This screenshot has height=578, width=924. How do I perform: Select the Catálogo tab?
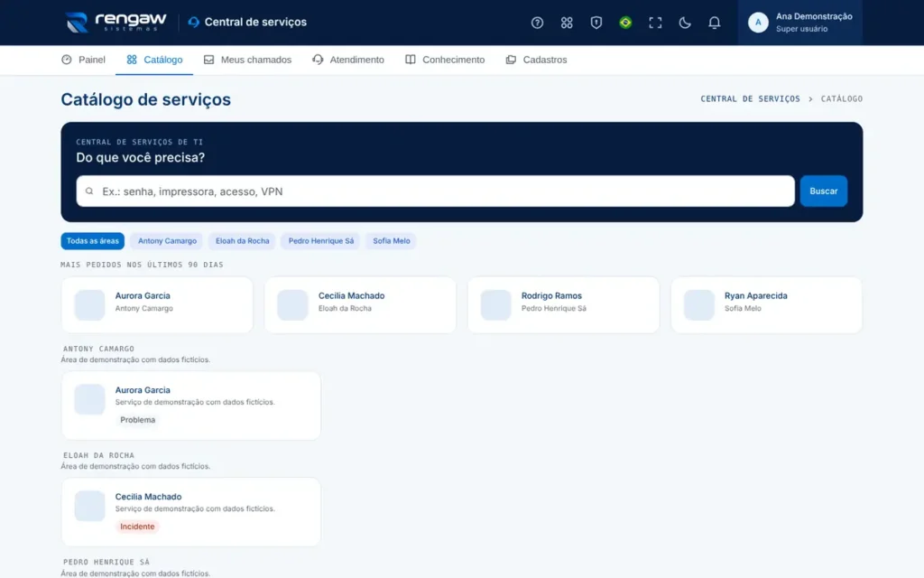(154, 60)
